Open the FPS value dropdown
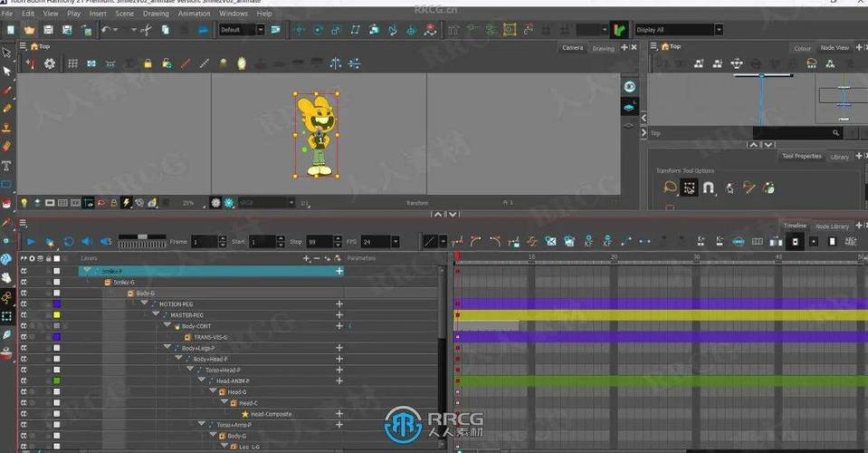The height and width of the screenshot is (453, 868). [x=396, y=242]
